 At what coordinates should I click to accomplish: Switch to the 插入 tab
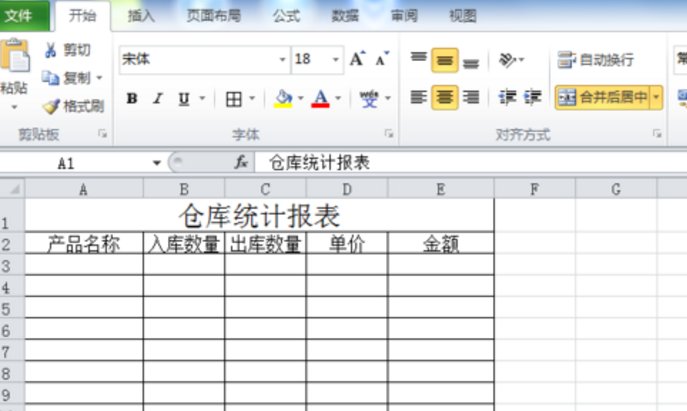[141, 16]
